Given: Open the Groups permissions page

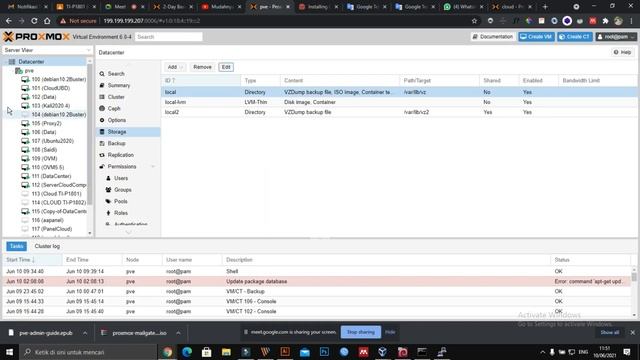Looking at the screenshot, I should tap(122, 190).
